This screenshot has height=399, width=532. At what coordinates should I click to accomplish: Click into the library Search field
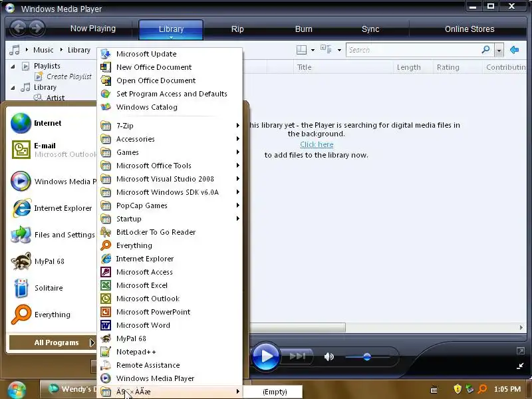coord(413,50)
